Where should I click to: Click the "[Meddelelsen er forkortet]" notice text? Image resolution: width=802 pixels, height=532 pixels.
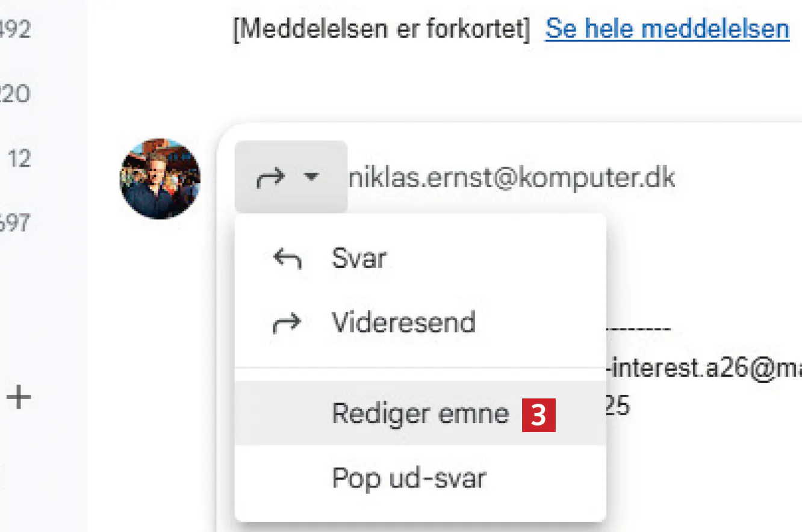coord(381,29)
